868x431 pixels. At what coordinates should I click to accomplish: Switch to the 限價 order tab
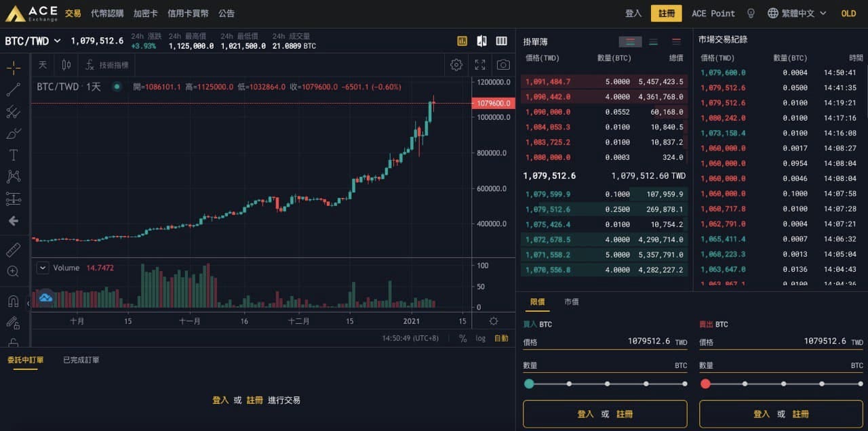click(x=538, y=302)
